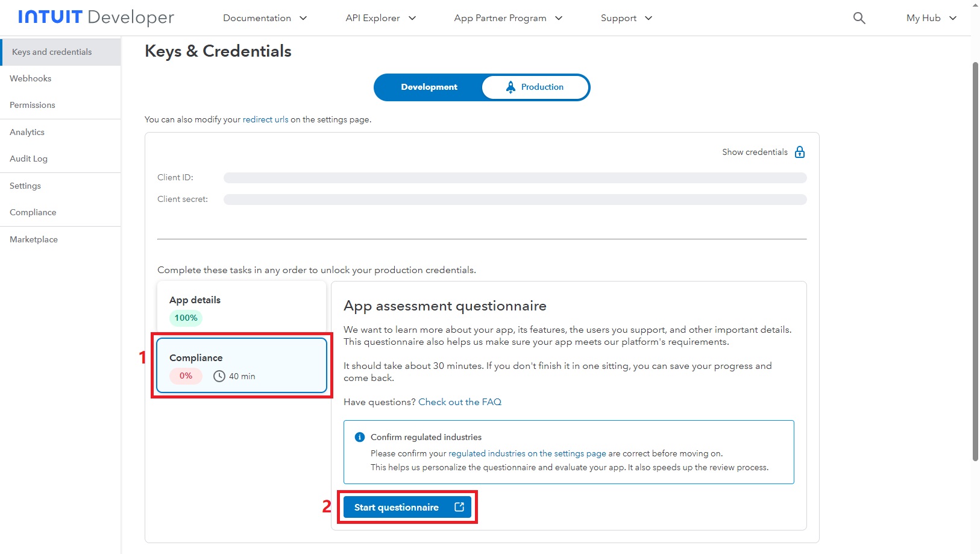Click the rocket icon on Production
The height and width of the screenshot is (554, 980).
pyautogui.click(x=510, y=87)
